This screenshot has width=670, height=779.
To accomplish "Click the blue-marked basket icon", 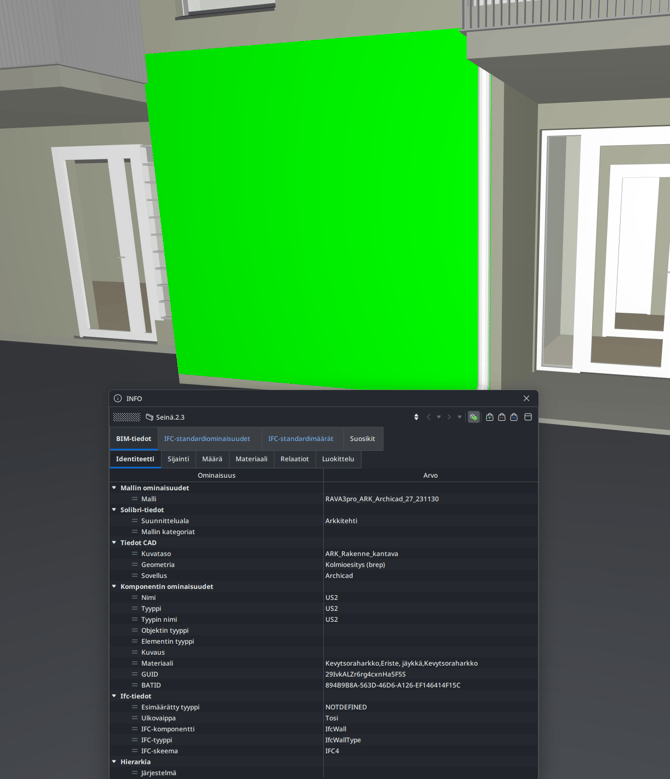I will click(x=514, y=417).
